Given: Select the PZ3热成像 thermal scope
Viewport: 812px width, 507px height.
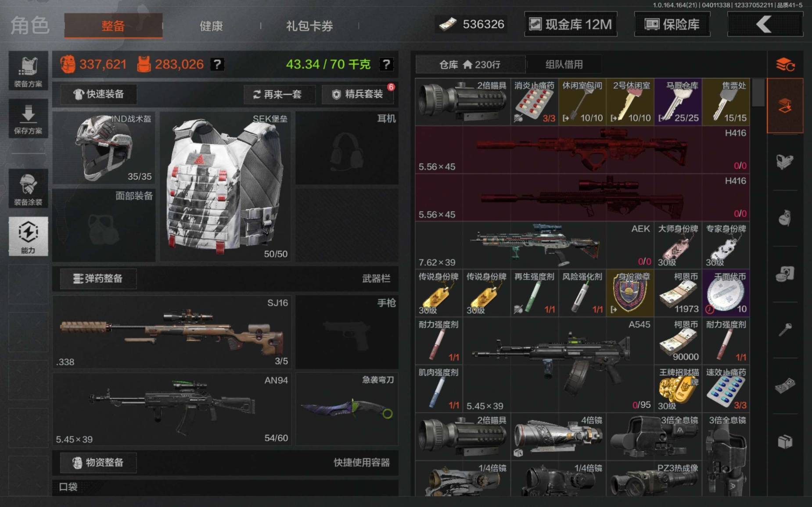Looking at the screenshot, I should (654, 479).
